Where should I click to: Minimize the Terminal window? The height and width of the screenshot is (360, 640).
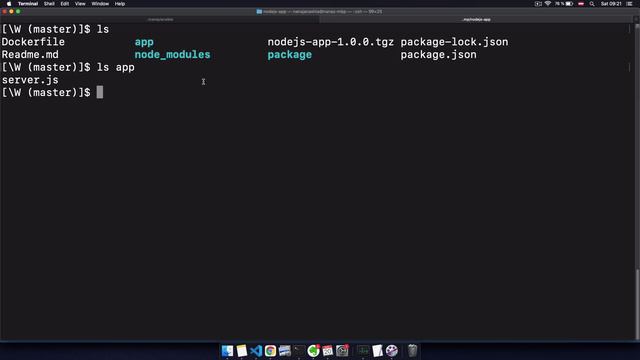coord(11,11)
